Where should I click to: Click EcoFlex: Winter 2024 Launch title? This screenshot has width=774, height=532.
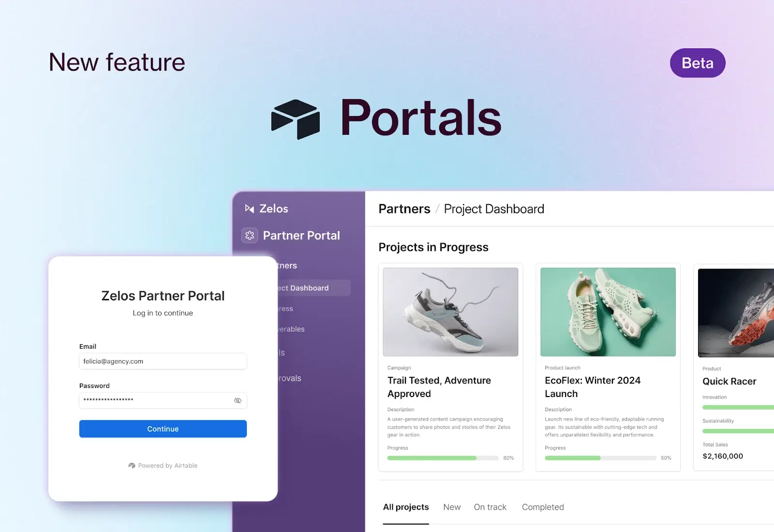pyautogui.click(x=593, y=387)
